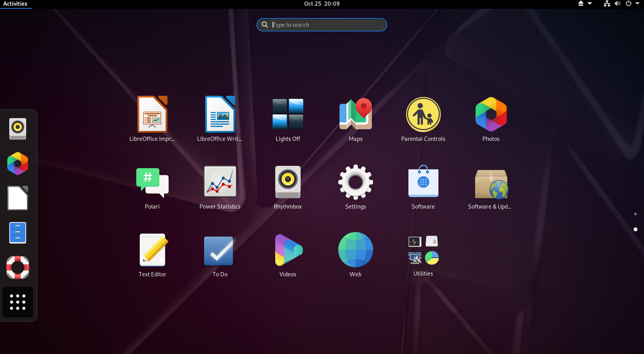The height and width of the screenshot is (354, 644).
Task: Click the Activities menu item
Action: click(x=16, y=4)
